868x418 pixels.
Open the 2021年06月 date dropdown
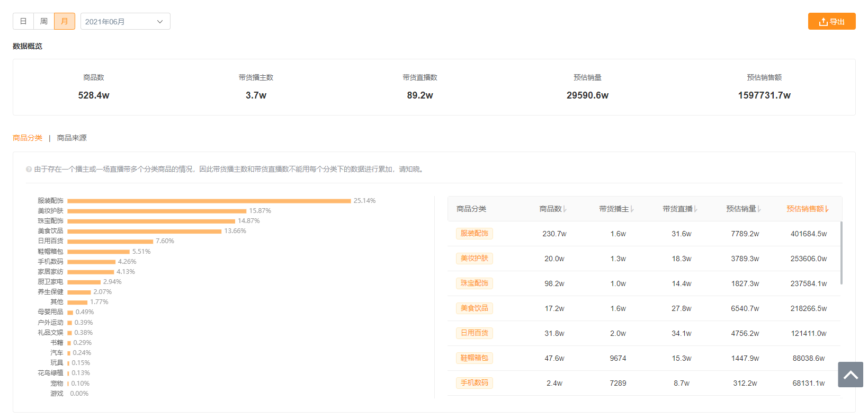click(126, 21)
